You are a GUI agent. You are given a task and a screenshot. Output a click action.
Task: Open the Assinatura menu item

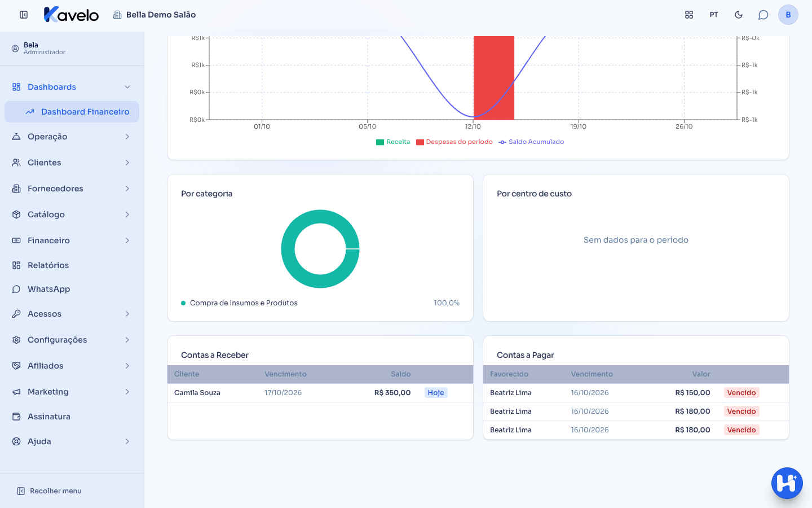click(72, 417)
